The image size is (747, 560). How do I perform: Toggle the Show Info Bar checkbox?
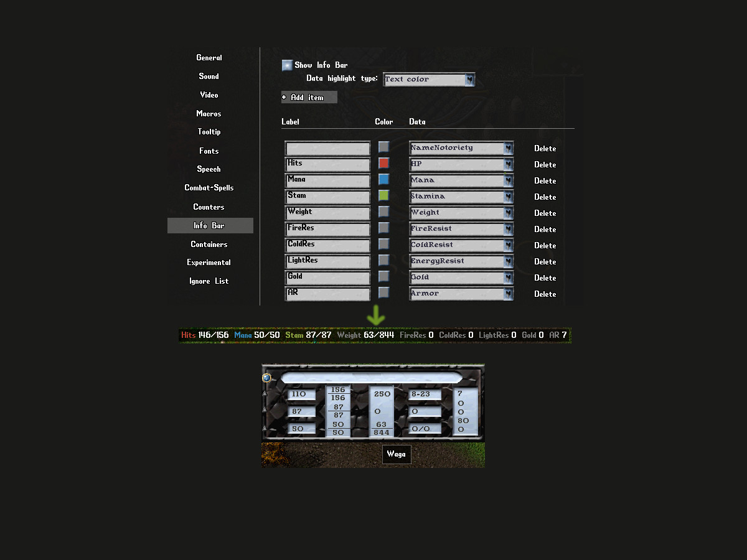(287, 65)
